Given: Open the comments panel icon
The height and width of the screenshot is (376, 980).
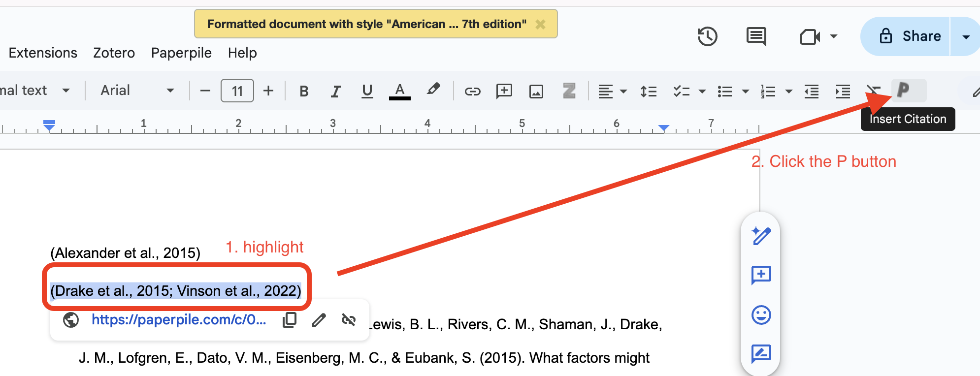Looking at the screenshot, I should 756,36.
